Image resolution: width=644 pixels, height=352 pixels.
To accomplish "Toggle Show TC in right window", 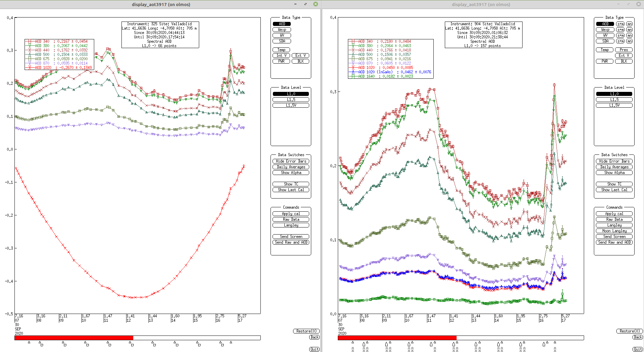I will (x=614, y=184).
